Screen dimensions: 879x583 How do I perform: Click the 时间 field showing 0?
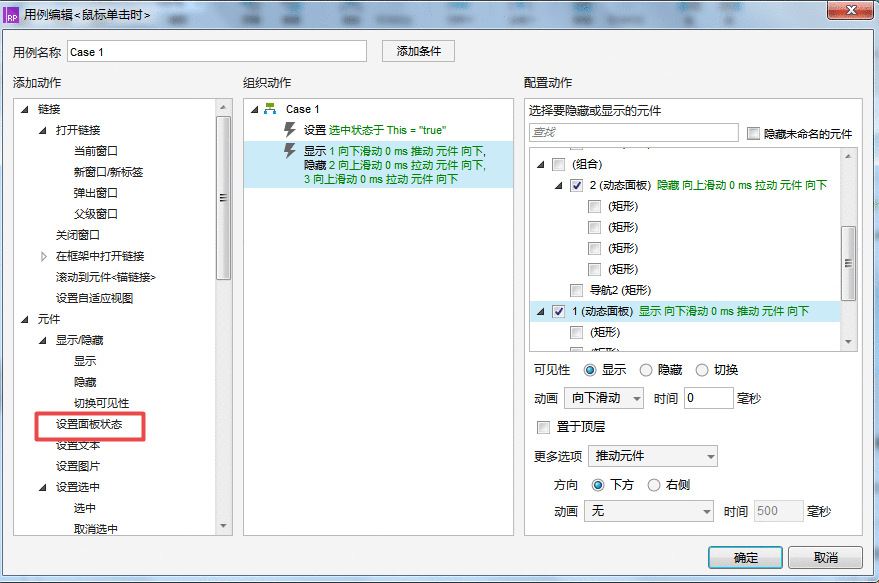[709, 398]
